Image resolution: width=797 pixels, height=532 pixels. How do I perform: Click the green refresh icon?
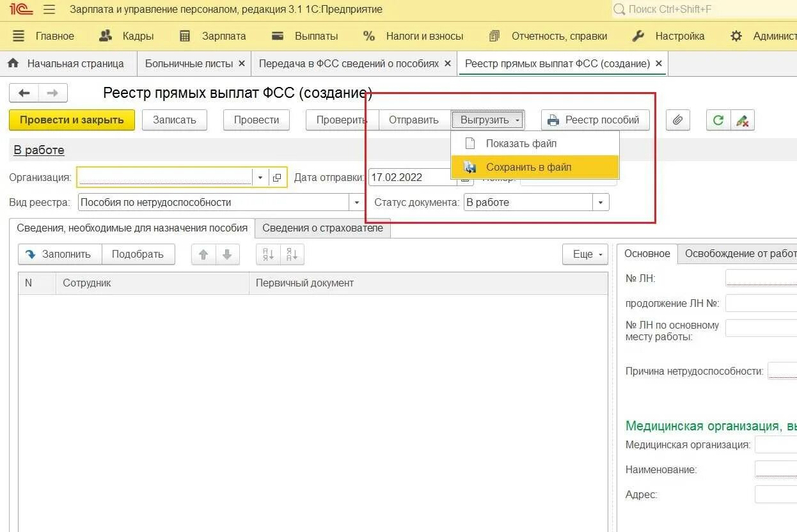[718, 120]
